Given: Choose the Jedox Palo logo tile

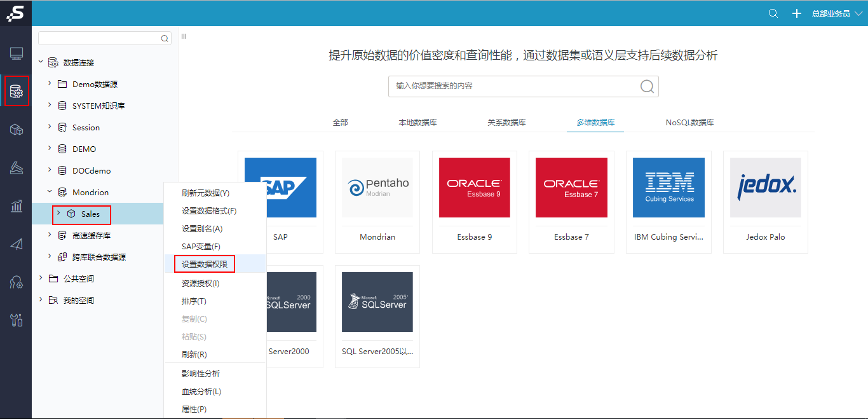Looking at the screenshot, I should pos(766,188).
